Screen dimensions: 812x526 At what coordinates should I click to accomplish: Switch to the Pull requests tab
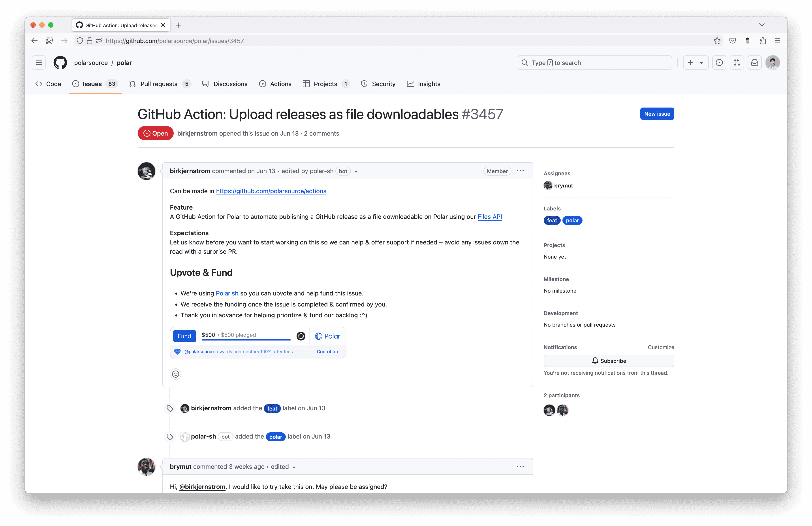[159, 84]
